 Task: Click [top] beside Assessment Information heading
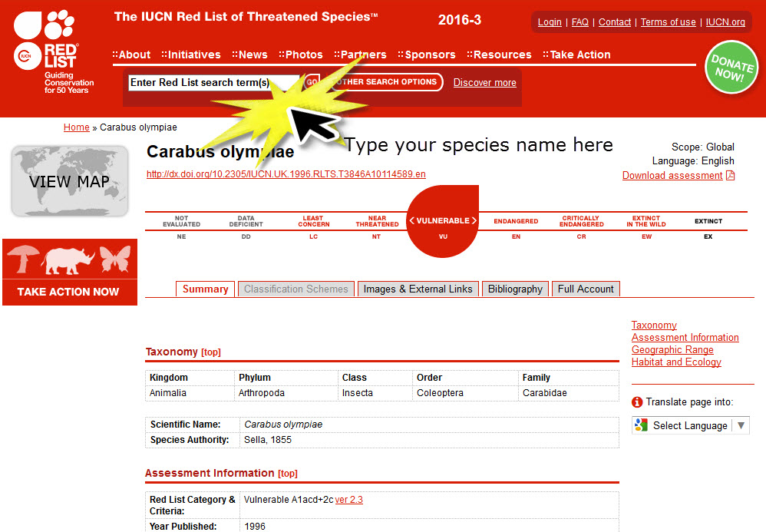tap(288, 473)
